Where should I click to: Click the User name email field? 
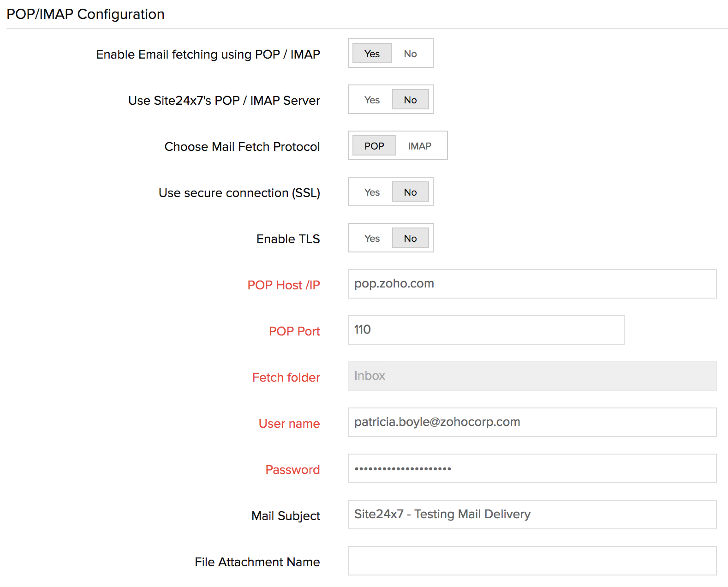531,422
